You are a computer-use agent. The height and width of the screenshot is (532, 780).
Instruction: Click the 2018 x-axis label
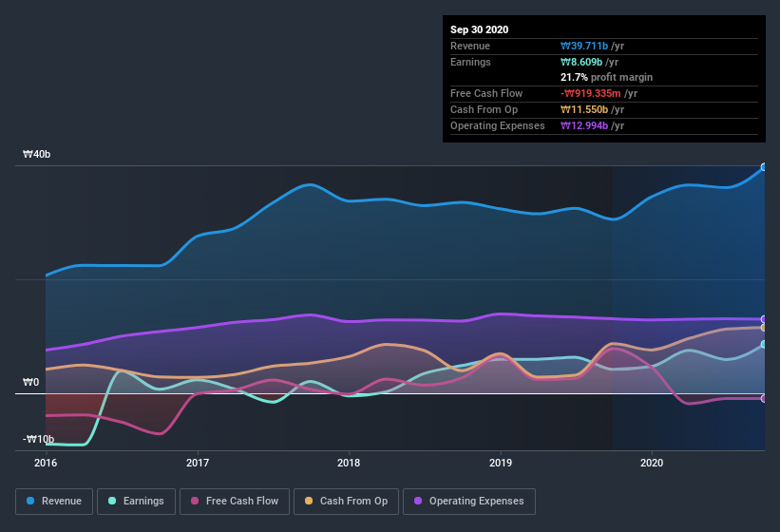[x=349, y=463]
